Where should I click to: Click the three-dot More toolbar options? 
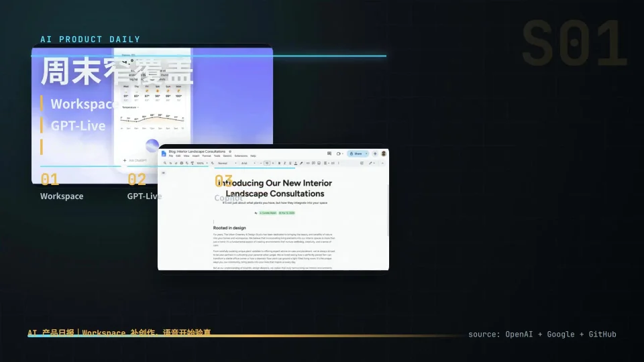point(338,164)
